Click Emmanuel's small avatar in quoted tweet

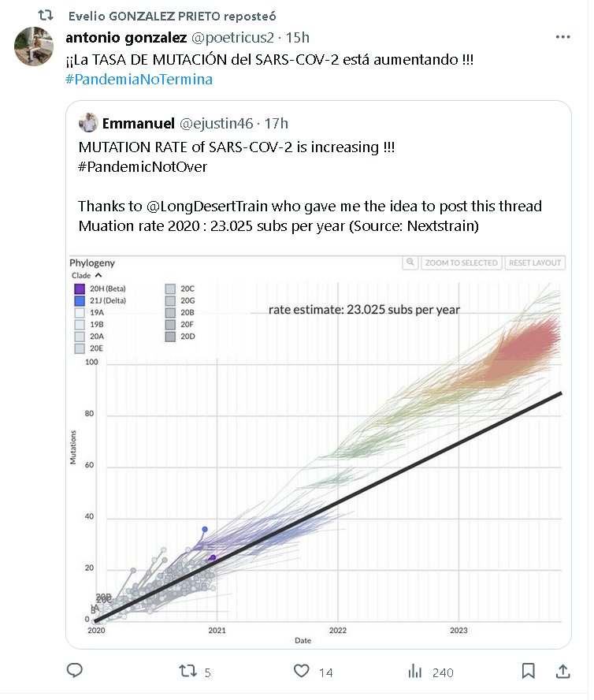coord(88,122)
